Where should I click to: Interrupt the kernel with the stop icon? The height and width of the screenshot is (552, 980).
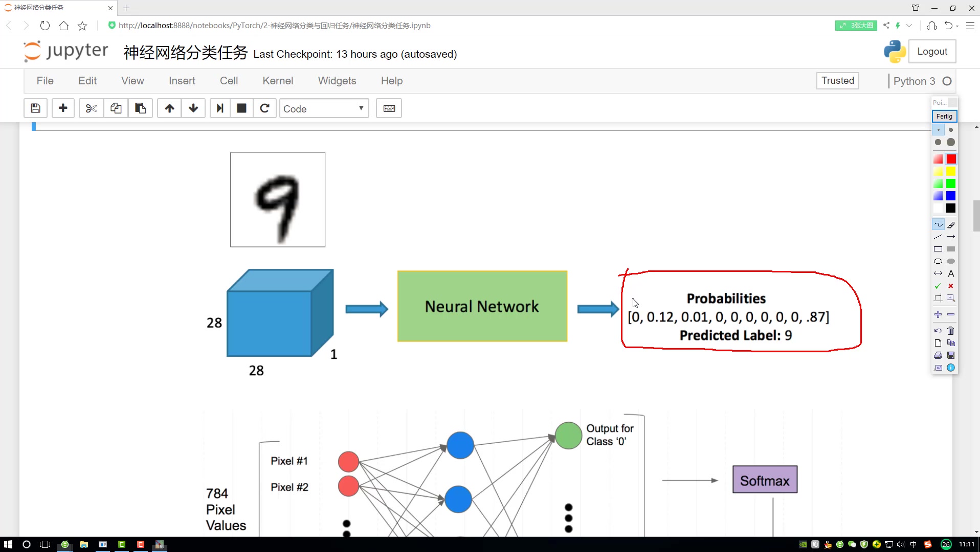pos(241,108)
